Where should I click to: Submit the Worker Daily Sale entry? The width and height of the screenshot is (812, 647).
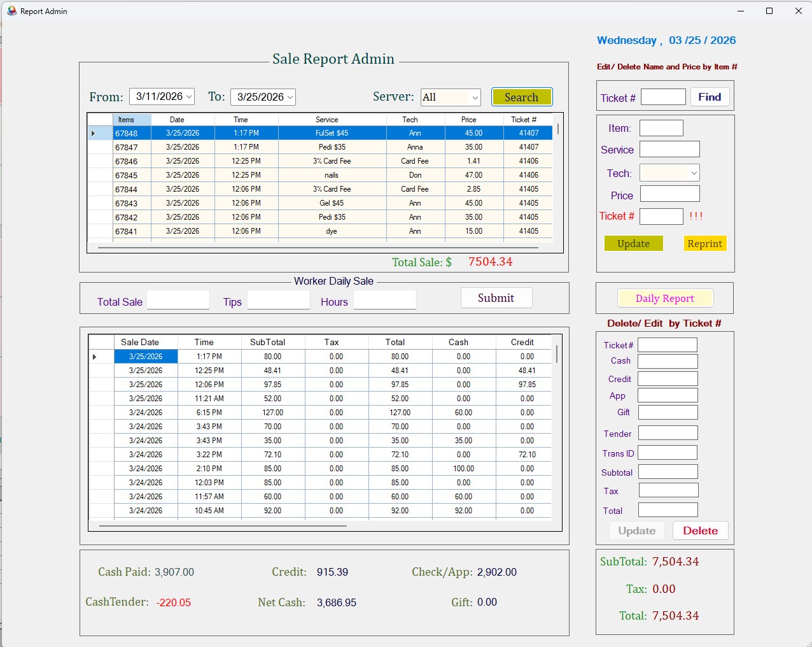[496, 297]
